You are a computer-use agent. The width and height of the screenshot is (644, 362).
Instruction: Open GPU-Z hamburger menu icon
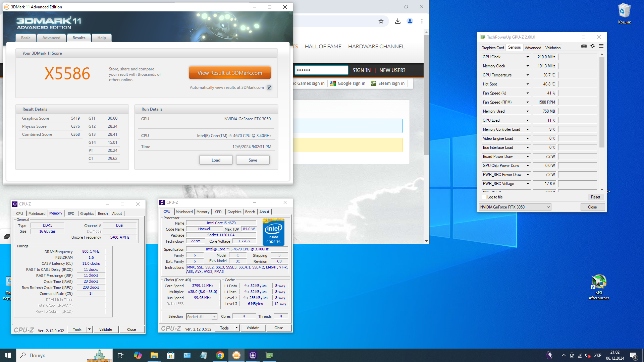601,46
